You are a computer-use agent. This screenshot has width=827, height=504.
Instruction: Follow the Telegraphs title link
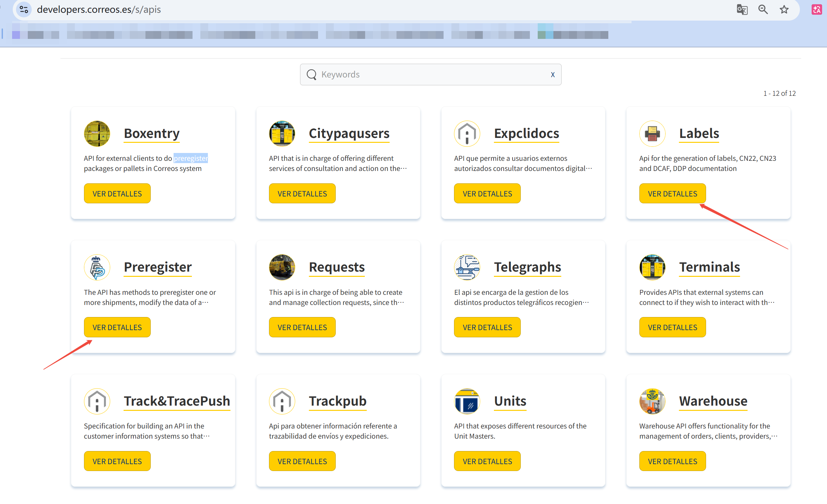coord(528,267)
